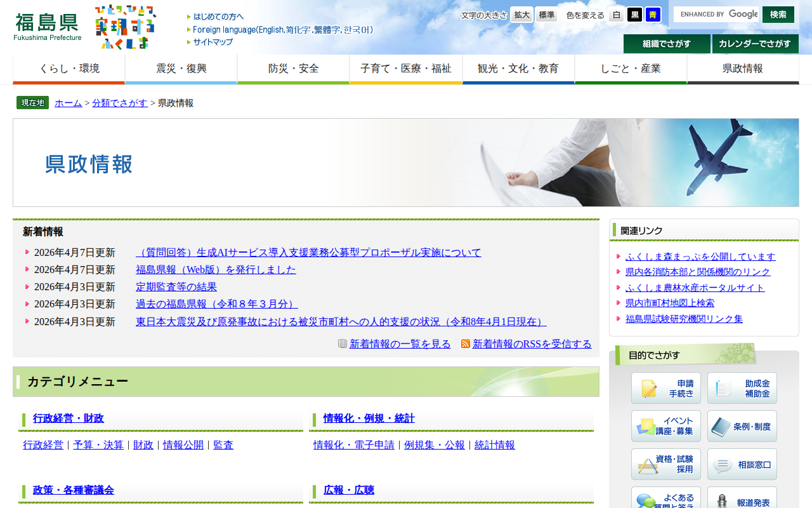812x508 pixels.
Task: Click the 福島県 Fukushima Prefecture logo
Action: (48, 27)
